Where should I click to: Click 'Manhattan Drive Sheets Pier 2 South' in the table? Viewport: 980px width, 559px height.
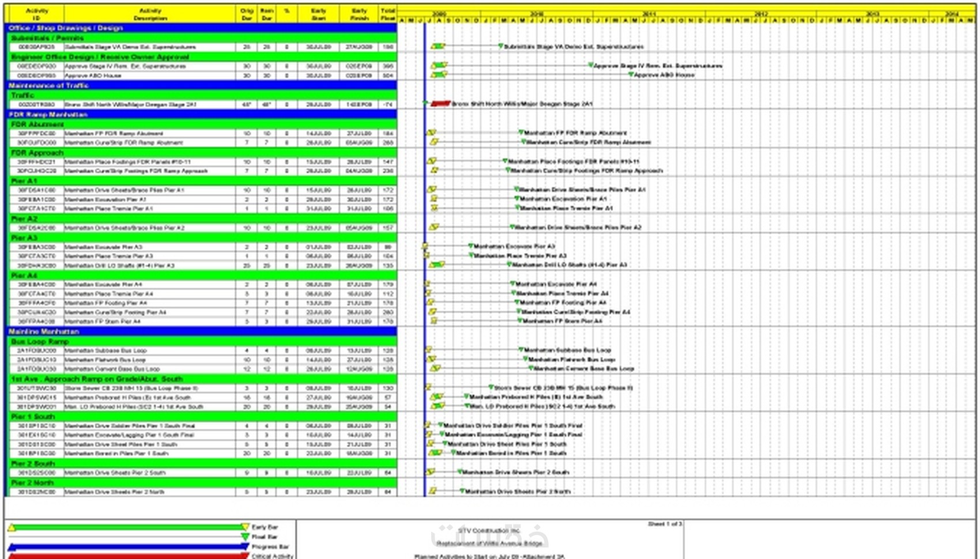click(x=115, y=473)
